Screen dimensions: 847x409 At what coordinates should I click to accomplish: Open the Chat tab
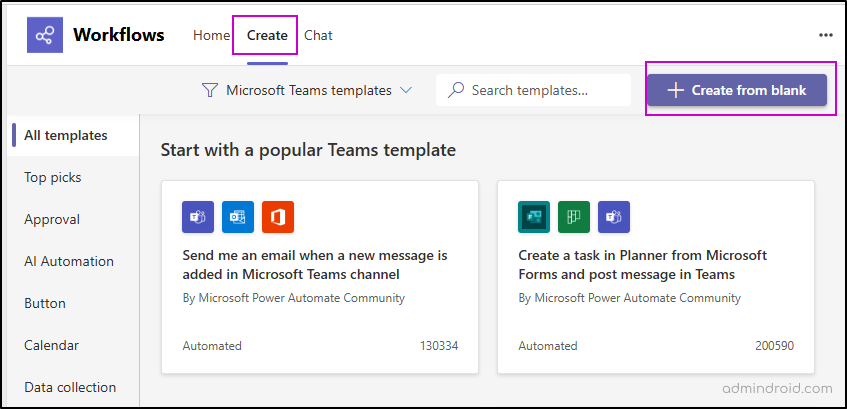click(x=318, y=35)
